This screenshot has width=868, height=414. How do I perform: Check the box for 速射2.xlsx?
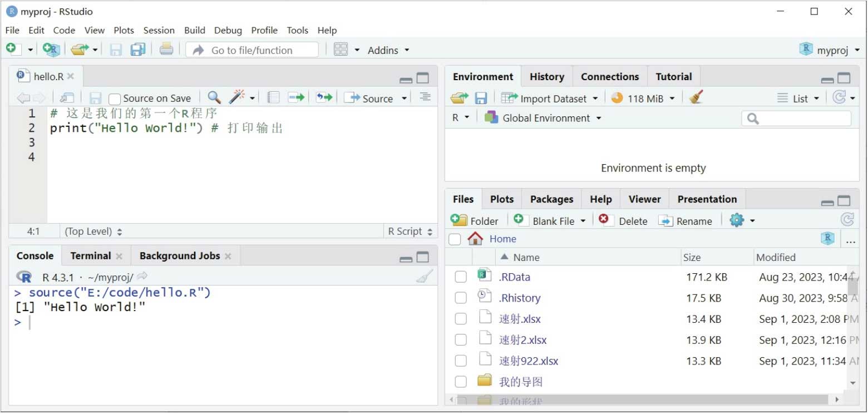coord(461,340)
